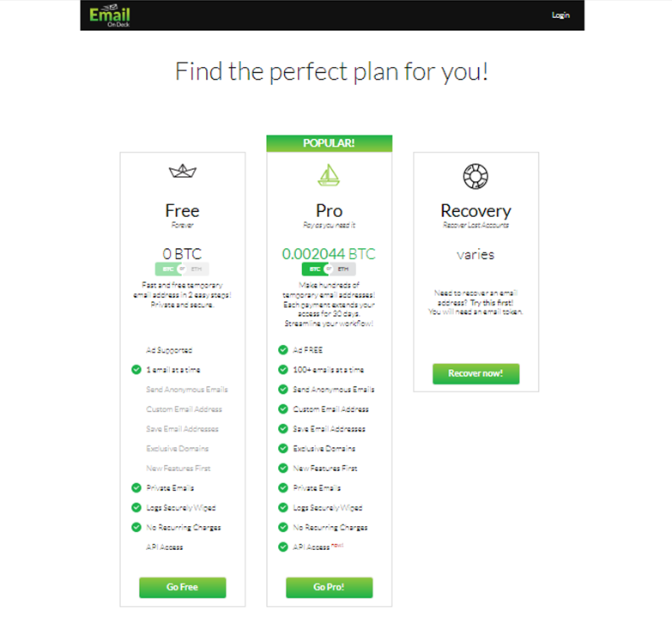Click the Recovery plan heading

coord(475,211)
